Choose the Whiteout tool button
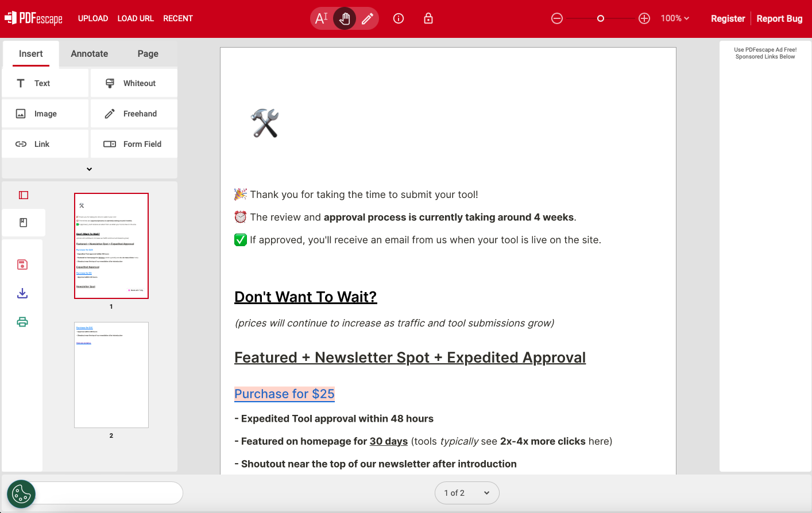Image resolution: width=812 pixels, height=513 pixels. [x=134, y=83]
